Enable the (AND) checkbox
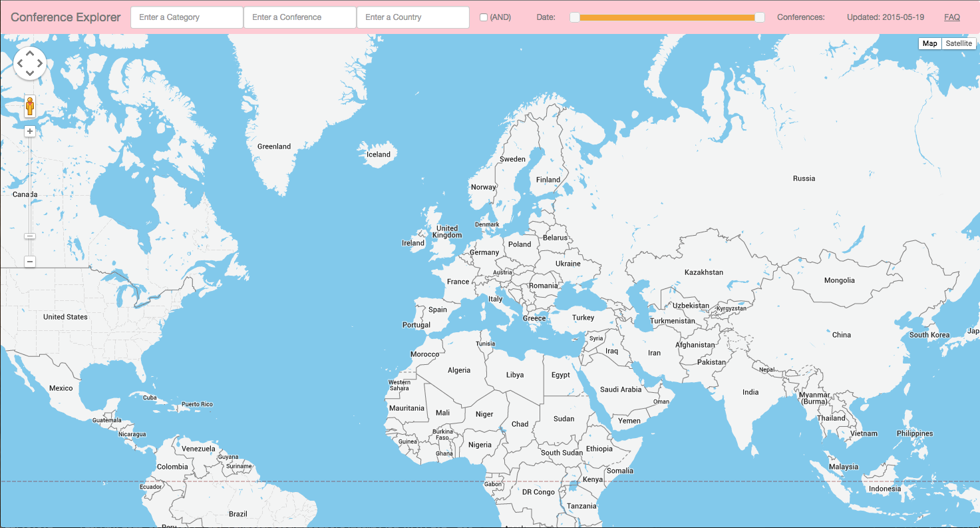 pyautogui.click(x=484, y=17)
